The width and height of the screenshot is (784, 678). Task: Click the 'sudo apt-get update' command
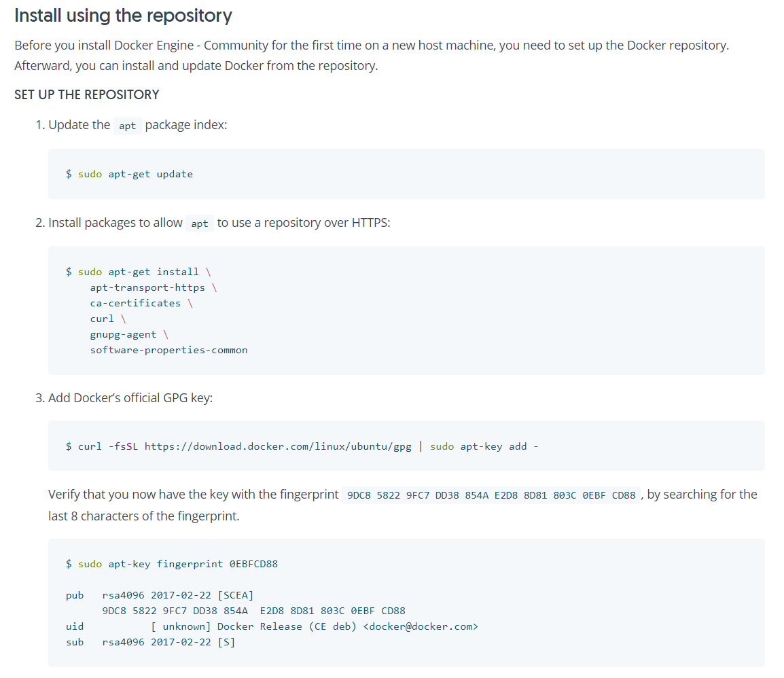point(135,174)
